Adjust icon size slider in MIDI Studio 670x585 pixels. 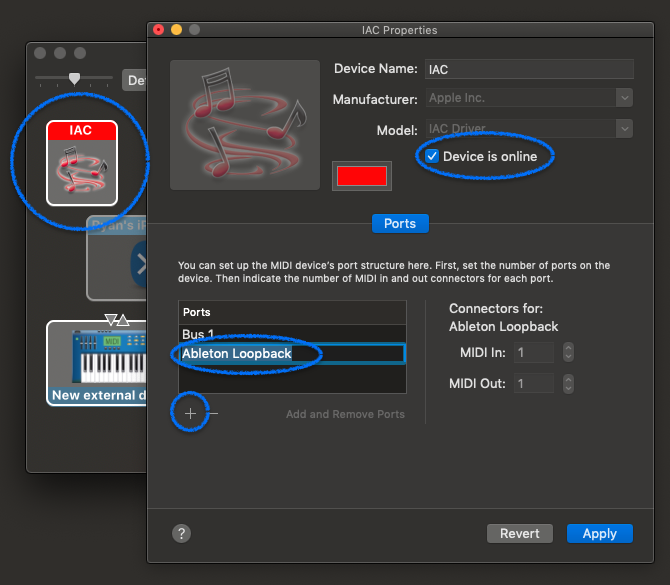click(74, 78)
